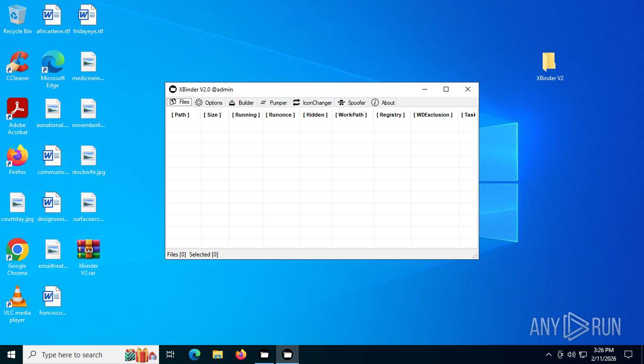Click the taskbar search box

click(91, 355)
